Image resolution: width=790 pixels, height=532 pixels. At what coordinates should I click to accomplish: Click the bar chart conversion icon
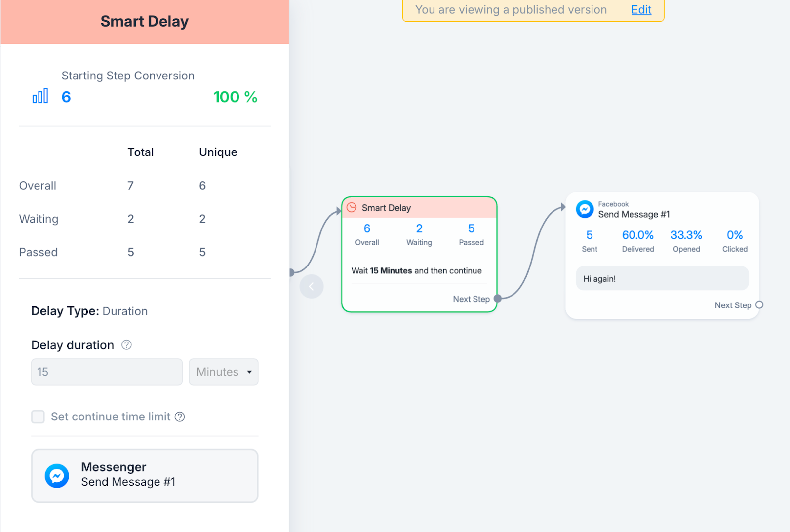pyautogui.click(x=40, y=96)
